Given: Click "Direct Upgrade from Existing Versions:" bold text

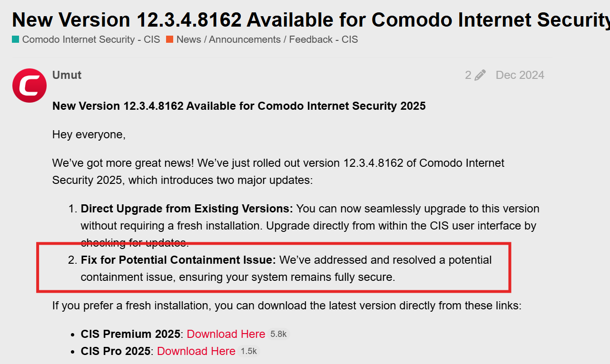Looking at the screenshot, I should (187, 209).
